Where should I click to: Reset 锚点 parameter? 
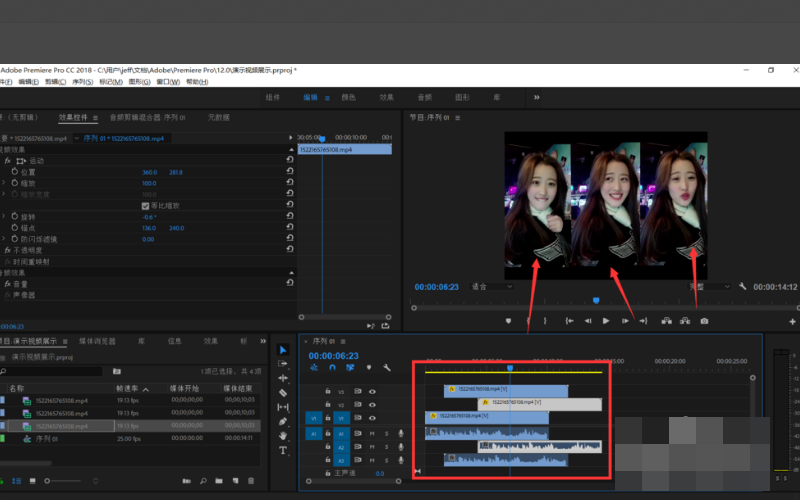pos(290,227)
